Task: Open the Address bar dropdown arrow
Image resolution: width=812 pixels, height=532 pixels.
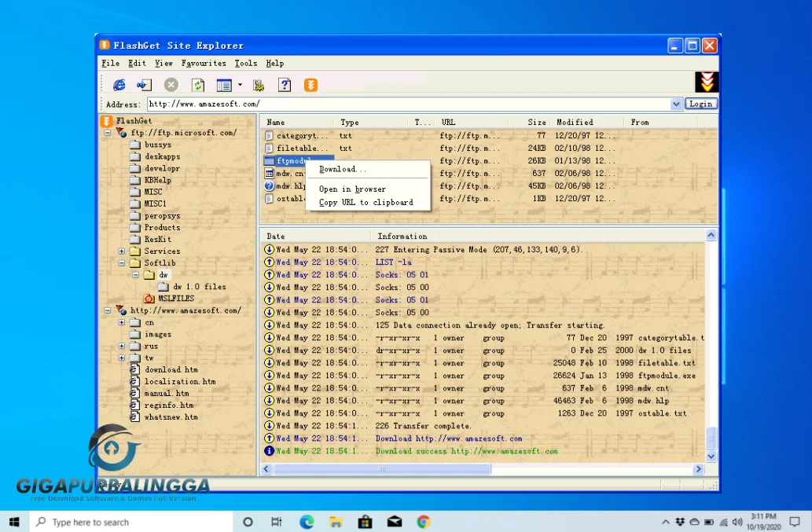Action: tap(676, 103)
